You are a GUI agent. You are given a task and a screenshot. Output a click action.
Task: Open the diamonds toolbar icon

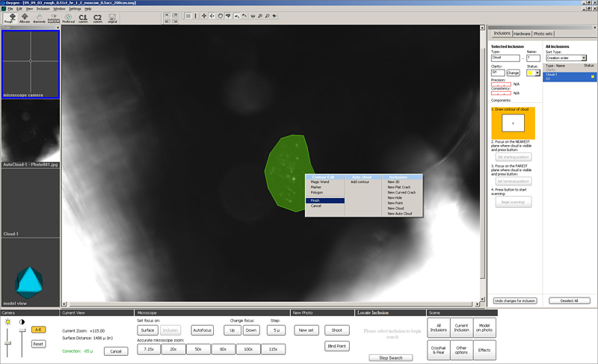(39, 18)
